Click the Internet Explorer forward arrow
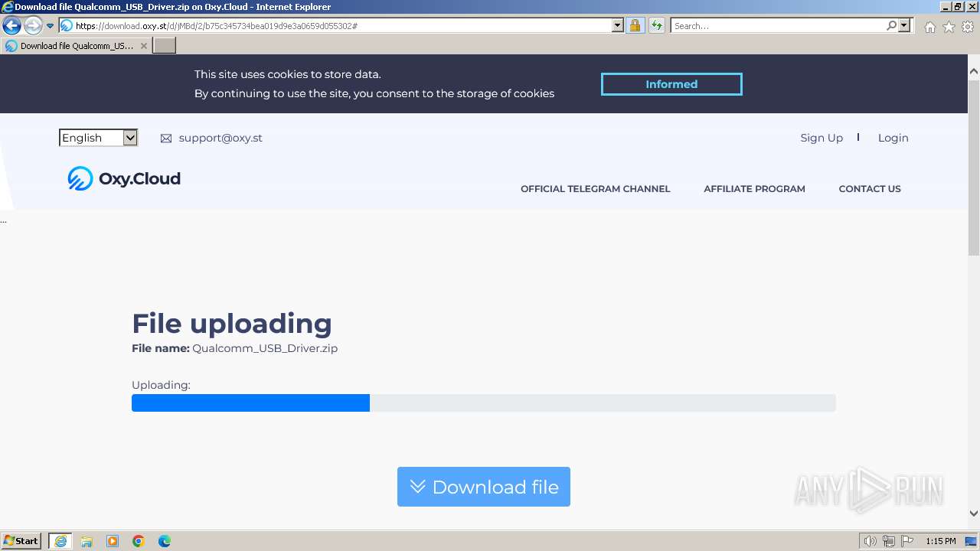This screenshot has height=551, width=980. 33,26
